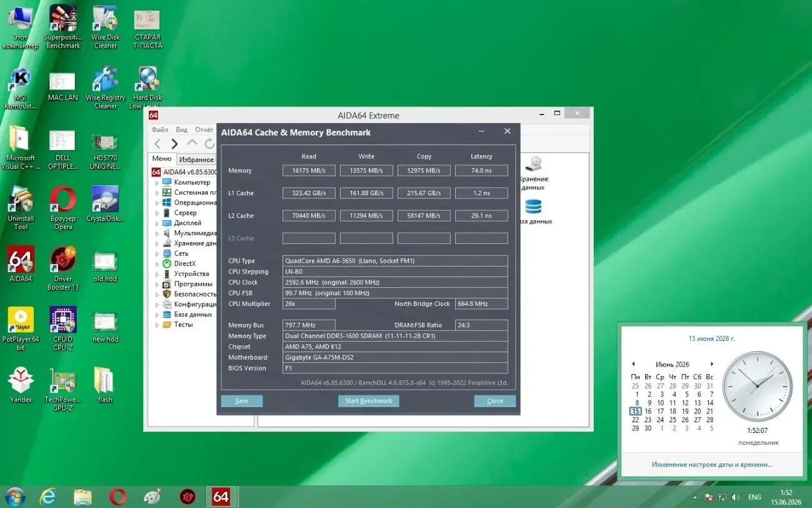The image size is (812, 508).
Task: Open the Вид menu
Action: click(181, 130)
